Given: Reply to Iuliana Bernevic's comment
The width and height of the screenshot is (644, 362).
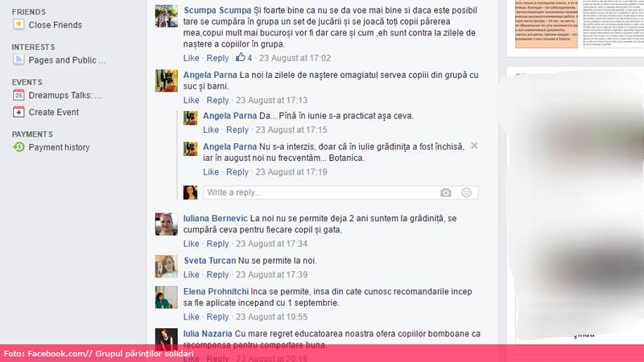Looking at the screenshot, I should (x=217, y=244).
